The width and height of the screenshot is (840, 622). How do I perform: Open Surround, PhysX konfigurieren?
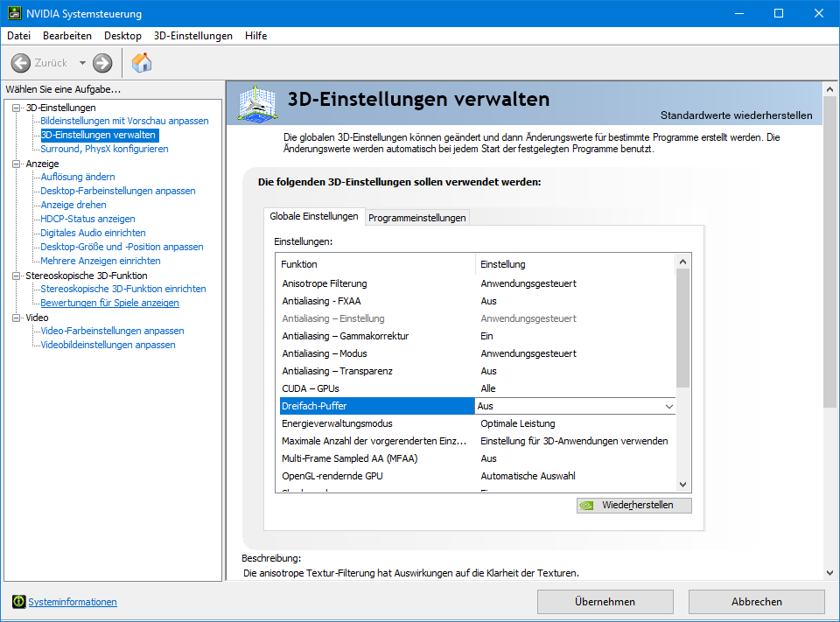tap(104, 149)
